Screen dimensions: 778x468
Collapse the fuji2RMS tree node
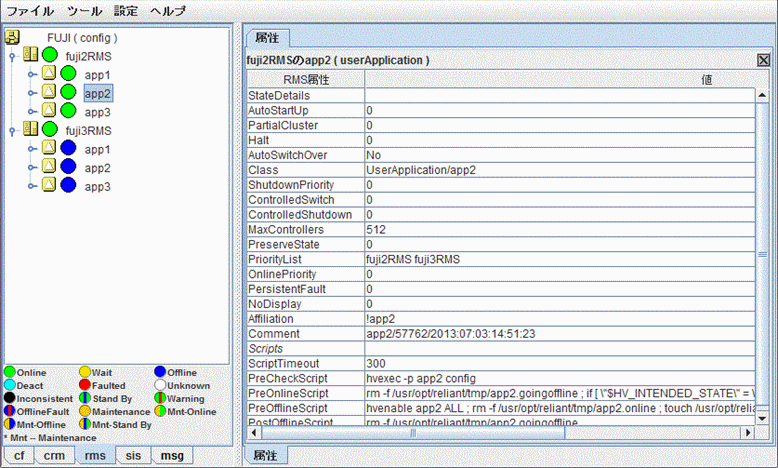coord(12,57)
